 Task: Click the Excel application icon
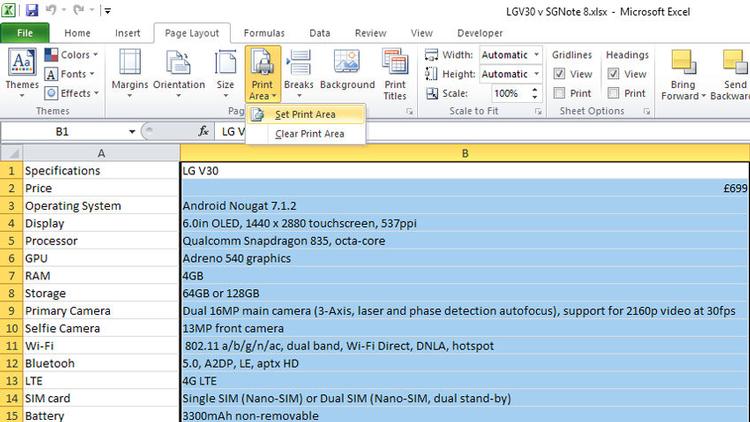pos(9,10)
